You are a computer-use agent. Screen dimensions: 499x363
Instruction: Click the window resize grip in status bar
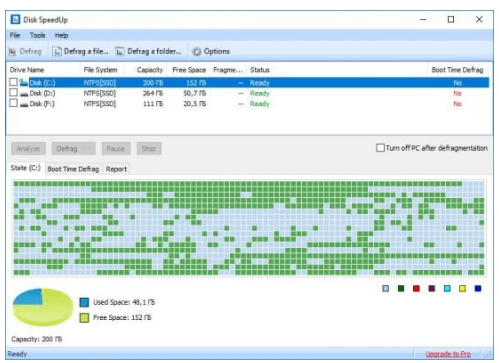(x=489, y=354)
